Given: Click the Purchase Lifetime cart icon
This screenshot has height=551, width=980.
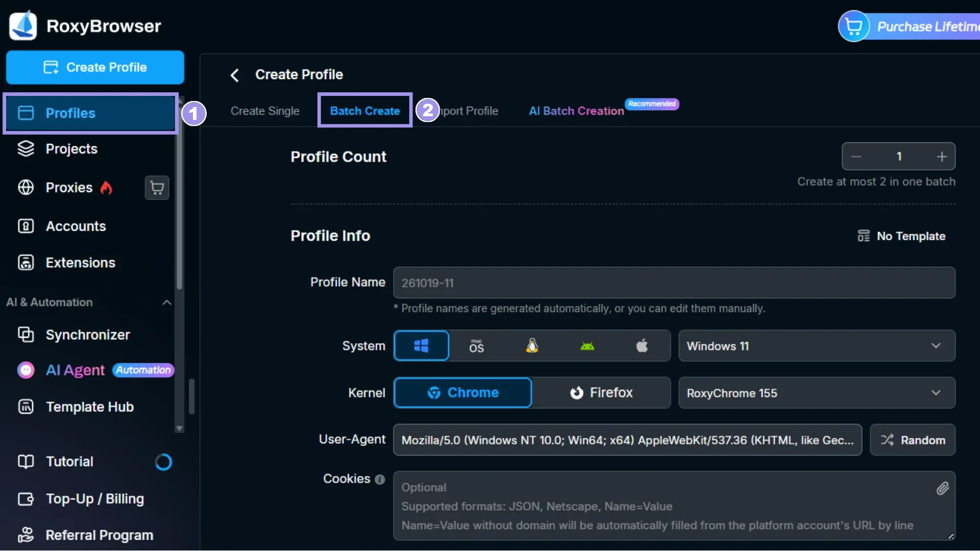Looking at the screenshot, I should [x=853, y=26].
